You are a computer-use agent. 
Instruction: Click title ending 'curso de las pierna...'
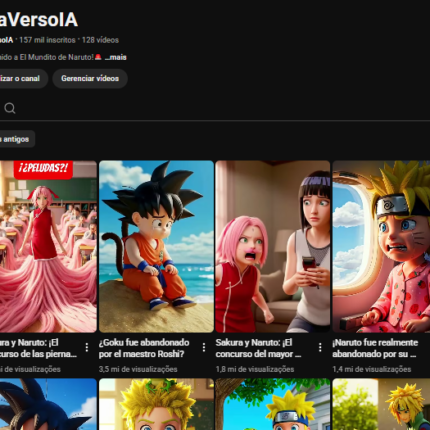coord(38,348)
